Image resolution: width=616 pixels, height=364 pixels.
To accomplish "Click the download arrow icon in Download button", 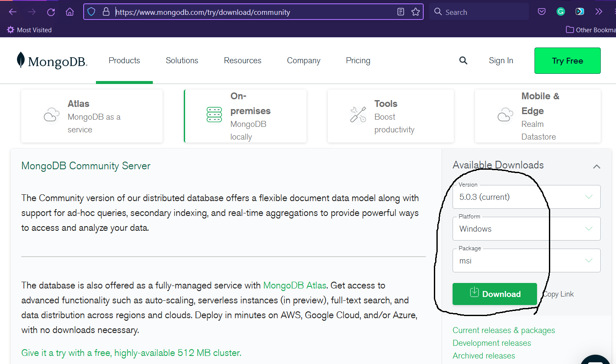I will (x=474, y=292).
